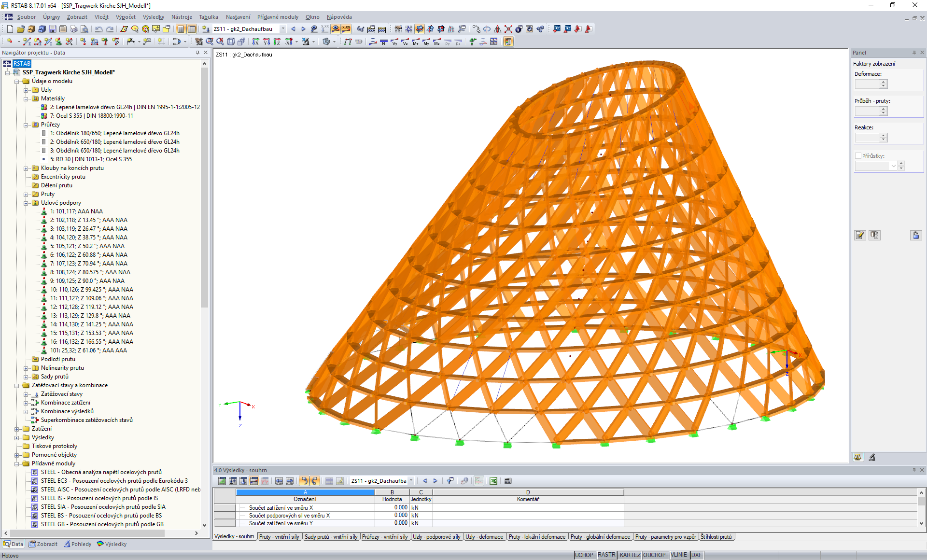Screen dimensions: 927x560
Task: Open the Výpočet menu
Action: (x=126, y=17)
